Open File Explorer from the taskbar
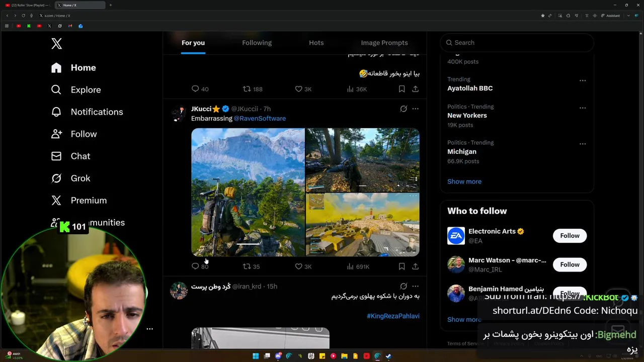The height and width of the screenshot is (362, 644). [344, 356]
